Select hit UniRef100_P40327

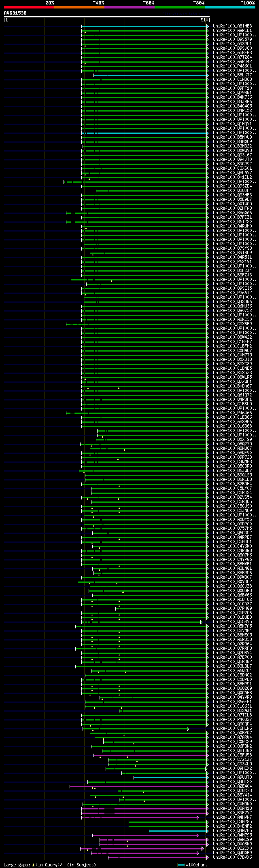pyautogui.click(x=232, y=720)
